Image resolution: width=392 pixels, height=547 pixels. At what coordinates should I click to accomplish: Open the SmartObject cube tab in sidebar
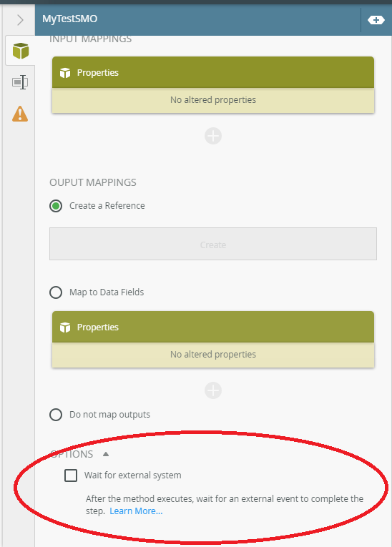click(x=21, y=51)
